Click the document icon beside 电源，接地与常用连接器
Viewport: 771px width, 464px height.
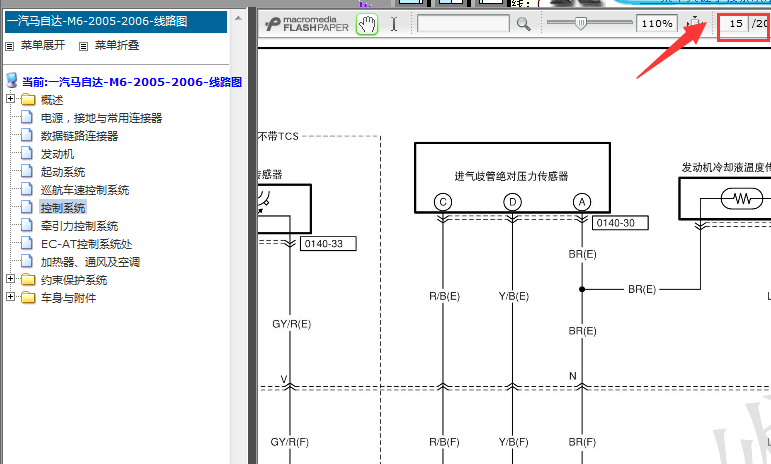27,117
